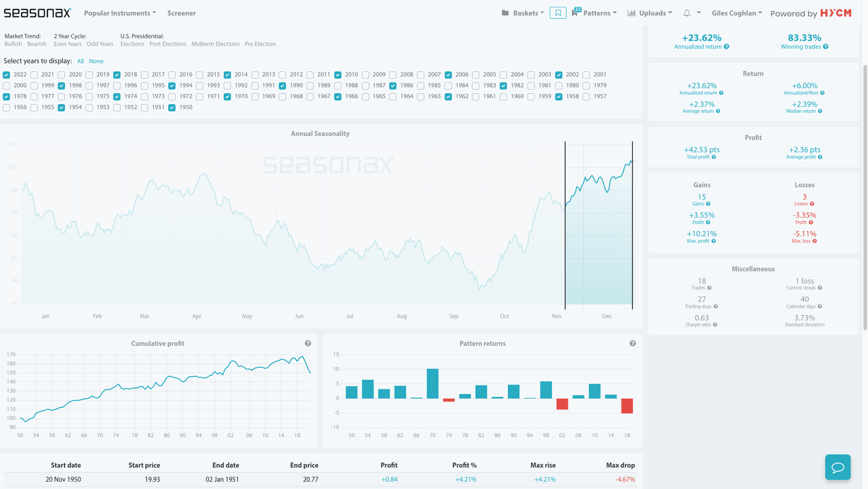Click help icon under Gains count

pyautogui.click(x=708, y=204)
